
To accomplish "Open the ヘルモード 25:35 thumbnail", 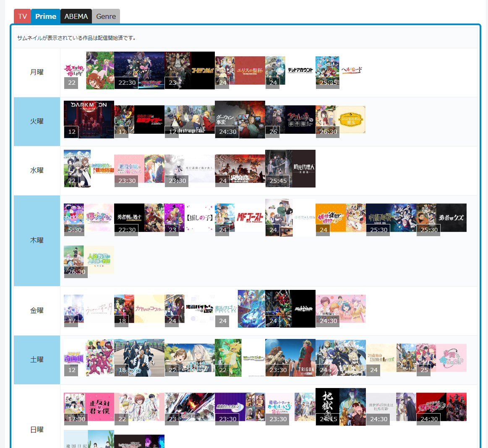I will point(341,70).
